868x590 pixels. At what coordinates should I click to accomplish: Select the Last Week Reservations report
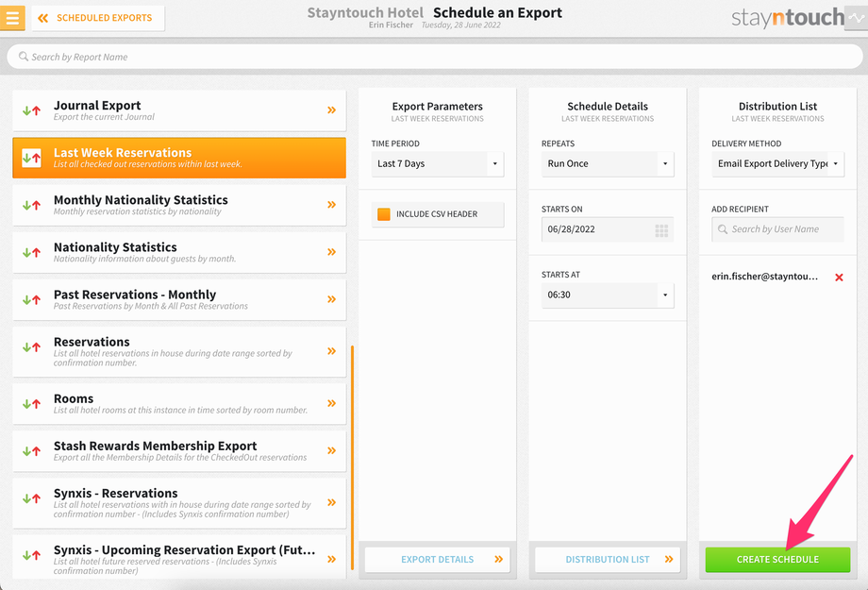[x=179, y=158]
